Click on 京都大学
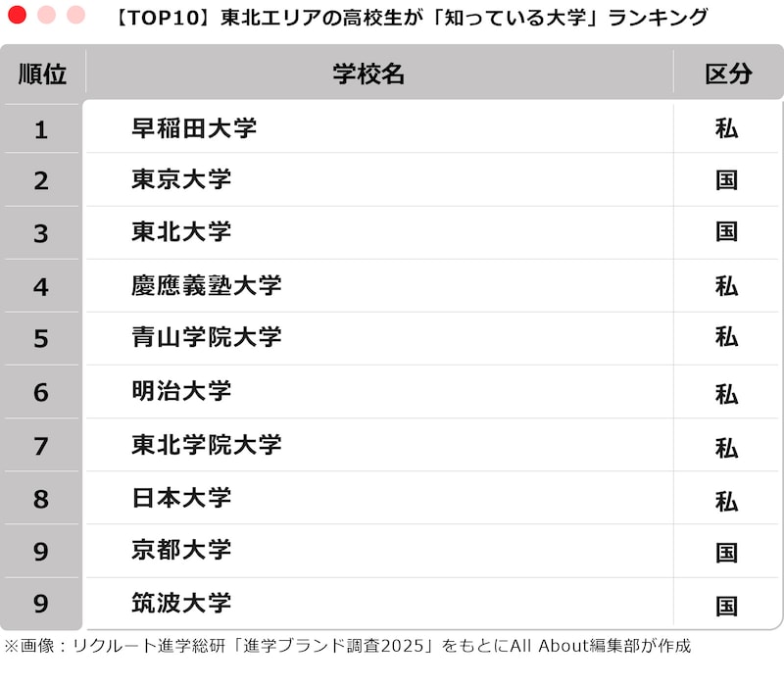 point(181,551)
